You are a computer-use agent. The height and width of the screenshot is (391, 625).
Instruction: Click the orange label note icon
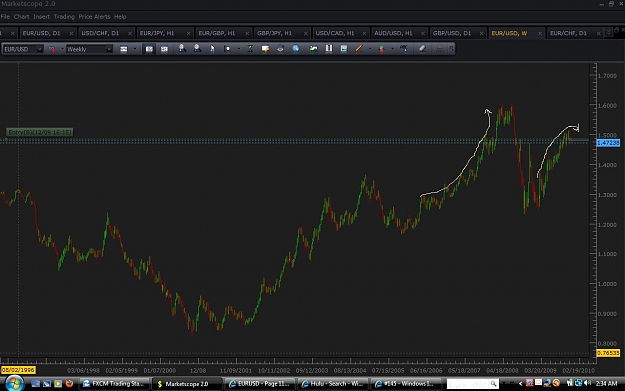pos(265,49)
